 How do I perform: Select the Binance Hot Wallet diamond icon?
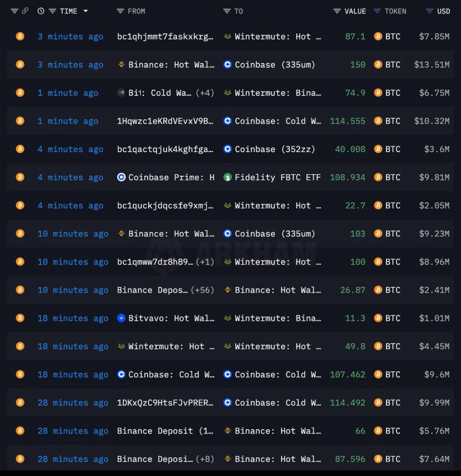[121, 64]
